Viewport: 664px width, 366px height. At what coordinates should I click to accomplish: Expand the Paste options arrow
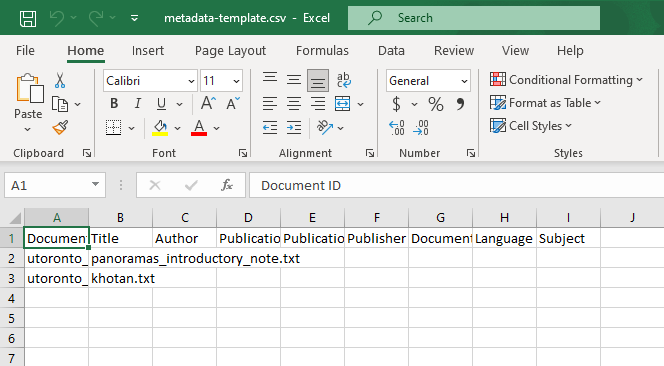(28, 129)
